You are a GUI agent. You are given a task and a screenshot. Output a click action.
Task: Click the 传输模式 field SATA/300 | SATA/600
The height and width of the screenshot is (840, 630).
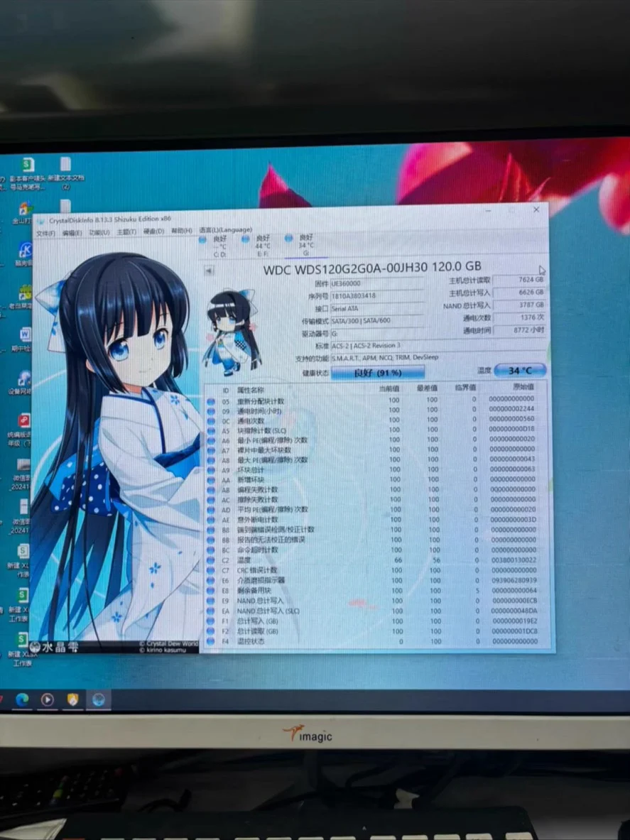point(377,321)
